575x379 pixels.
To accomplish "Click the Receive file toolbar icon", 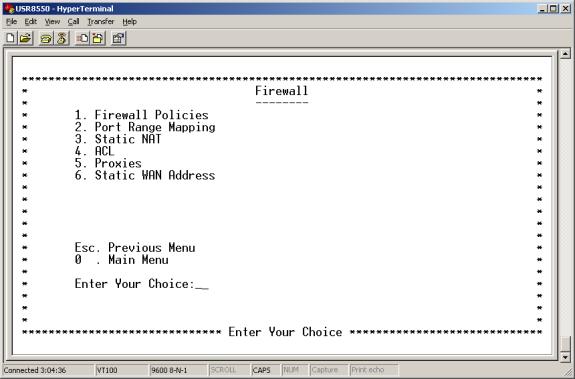I will point(98,38).
